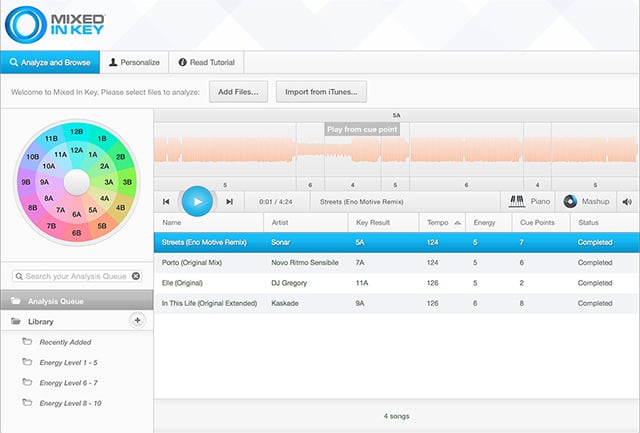Screen dimensions: 640x433
Task: Click the 0:01 / 4:24 time display
Action: click(x=276, y=202)
